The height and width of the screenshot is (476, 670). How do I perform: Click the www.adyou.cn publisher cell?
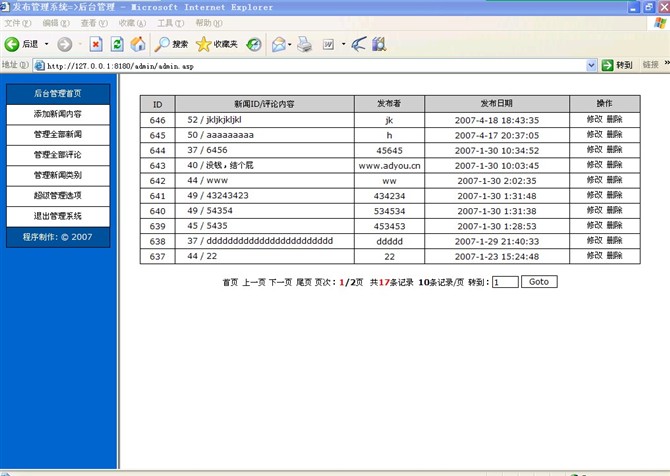click(x=389, y=166)
